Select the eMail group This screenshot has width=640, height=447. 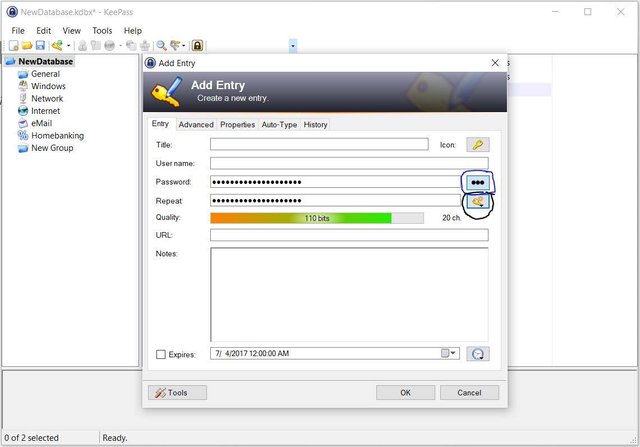coord(41,123)
